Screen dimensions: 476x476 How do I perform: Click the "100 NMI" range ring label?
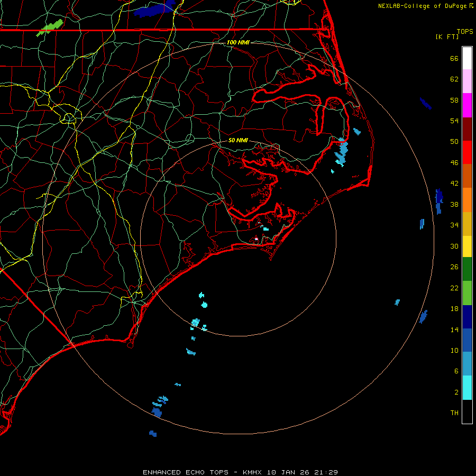tap(239, 42)
